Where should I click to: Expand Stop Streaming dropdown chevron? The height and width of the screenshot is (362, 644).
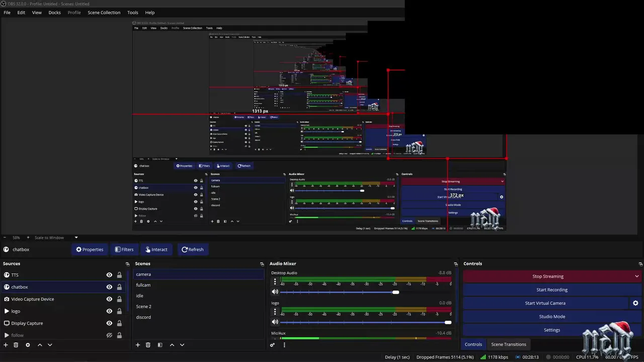636,277
